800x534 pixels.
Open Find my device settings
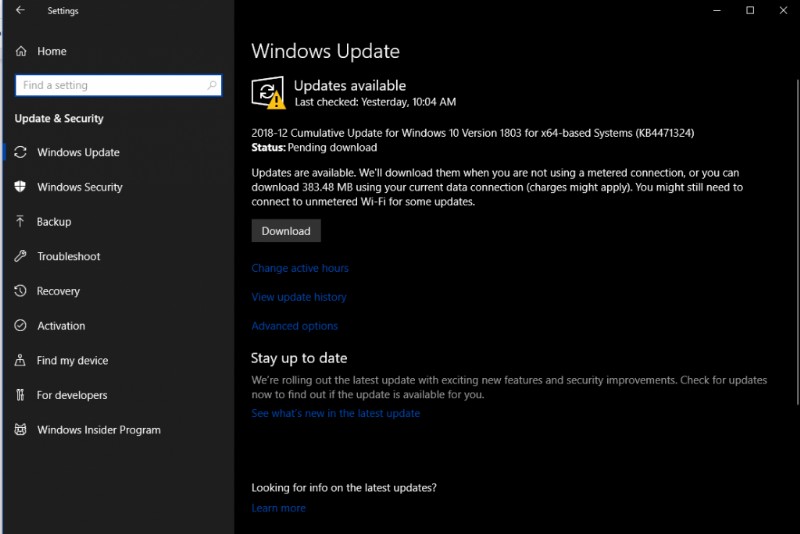pos(72,360)
